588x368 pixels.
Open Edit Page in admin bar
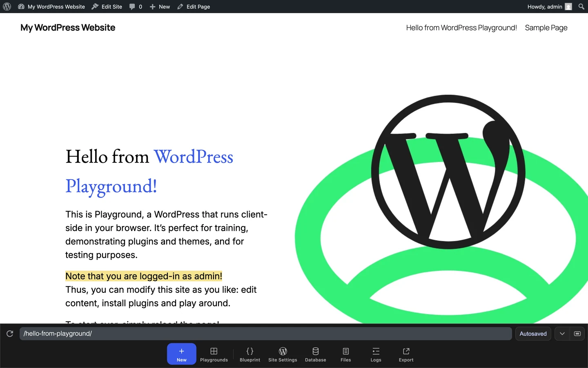click(194, 7)
